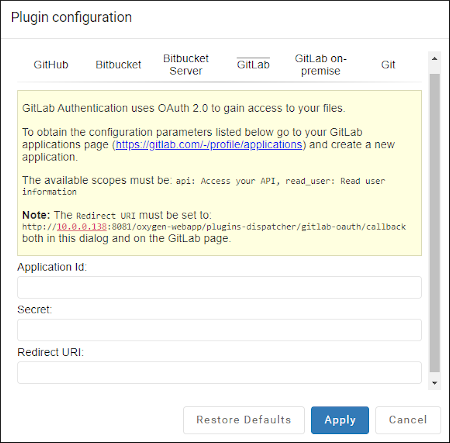Apply the plugin configuration
The height and width of the screenshot is (443, 450).
[340, 420]
